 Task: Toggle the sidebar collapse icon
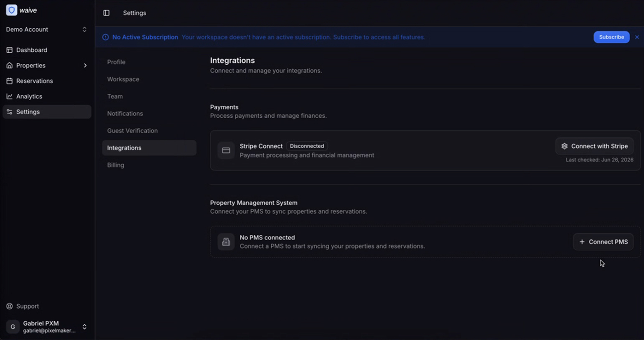click(x=107, y=13)
